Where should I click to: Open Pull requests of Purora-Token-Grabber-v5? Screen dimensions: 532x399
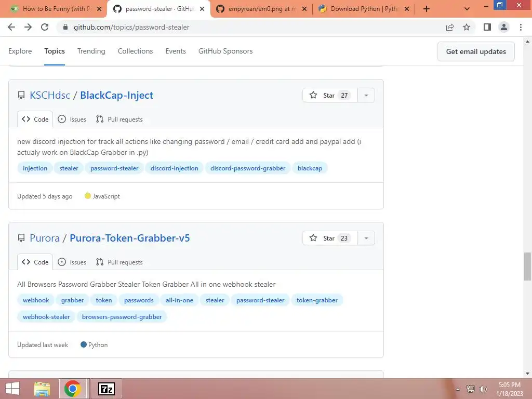coord(119,262)
